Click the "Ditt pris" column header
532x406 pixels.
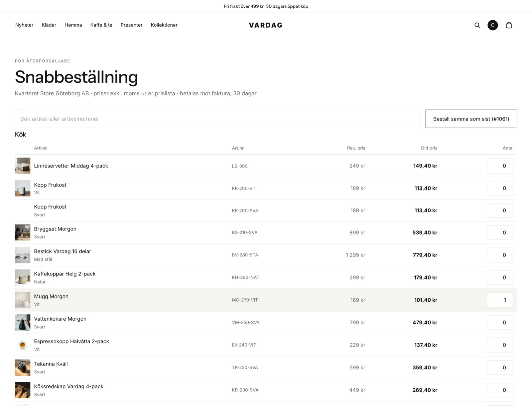point(429,148)
